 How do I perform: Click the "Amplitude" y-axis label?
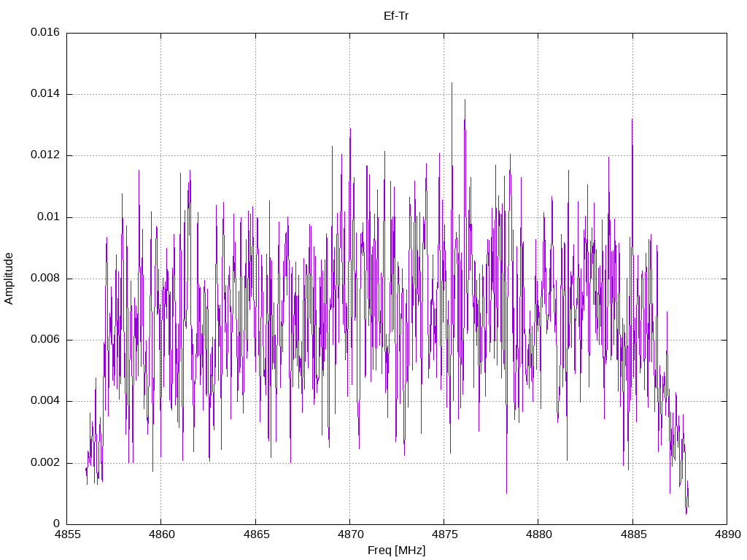[9, 279]
